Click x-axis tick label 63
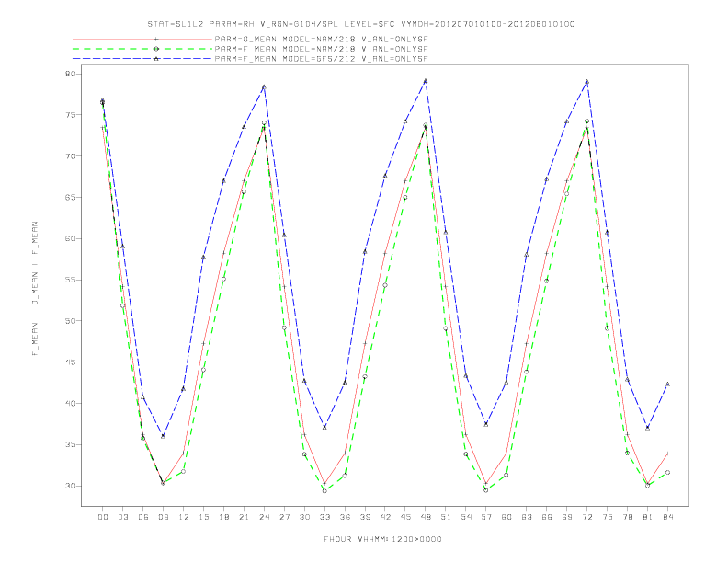 click(x=527, y=517)
